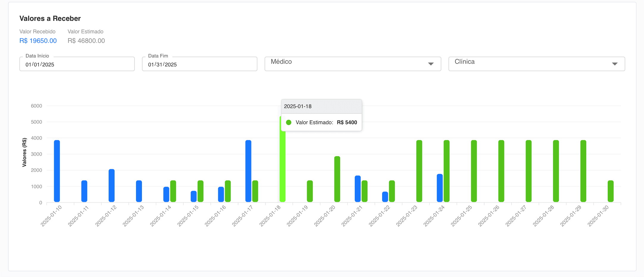Click the 'Valores a Receber' heading
This screenshot has height=277, width=644.
pyautogui.click(x=50, y=18)
